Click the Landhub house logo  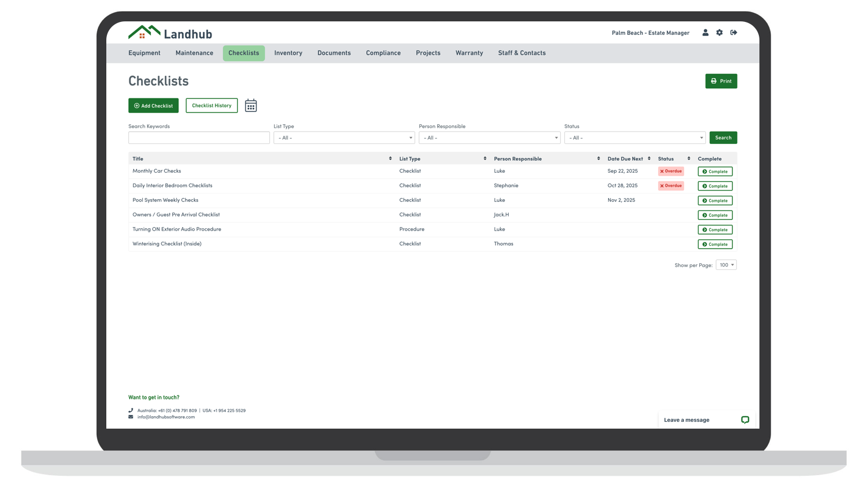[145, 33]
